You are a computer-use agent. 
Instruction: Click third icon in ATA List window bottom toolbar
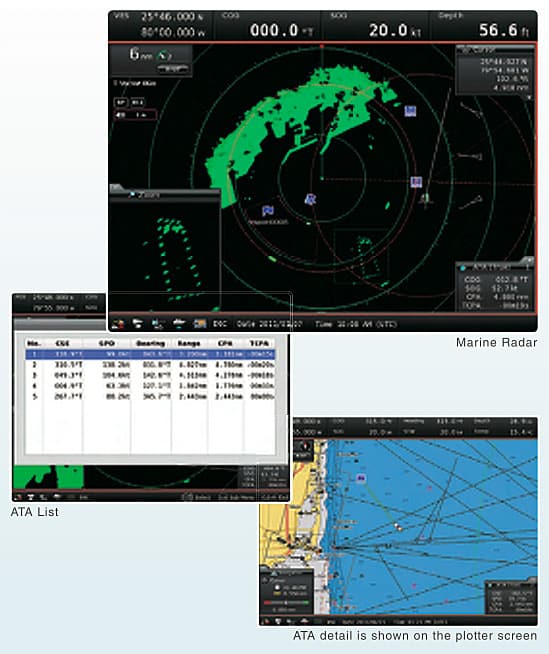coord(44,497)
